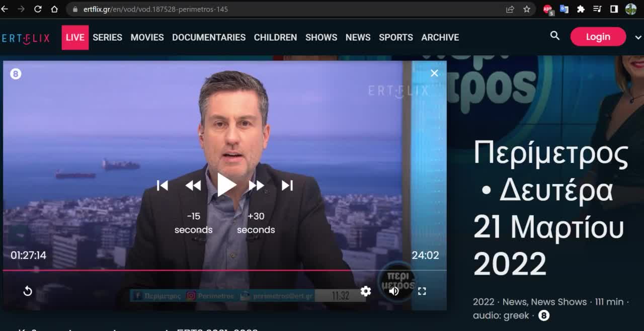Skip to previous video track
This screenshot has width=644, height=331.
coord(162,186)
